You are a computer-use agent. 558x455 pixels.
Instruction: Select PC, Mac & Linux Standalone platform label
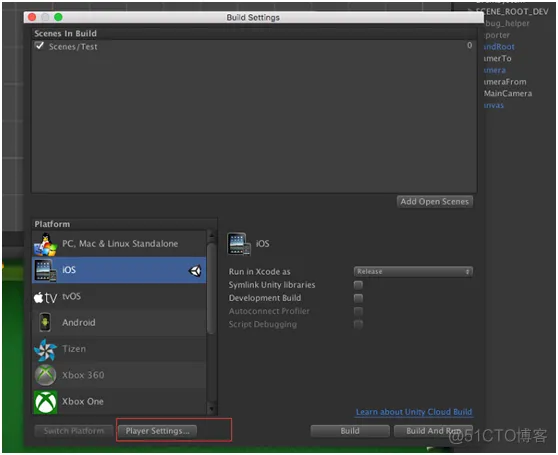(120, 244)
